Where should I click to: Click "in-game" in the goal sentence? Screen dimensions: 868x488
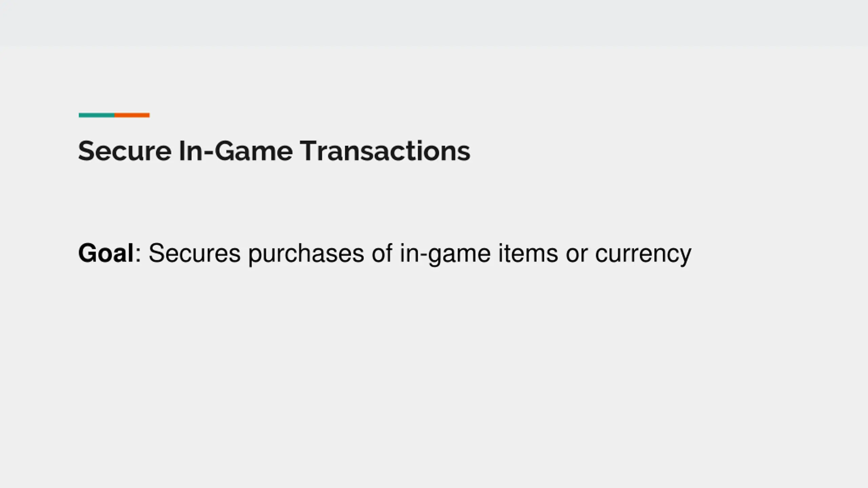point(445,253)
